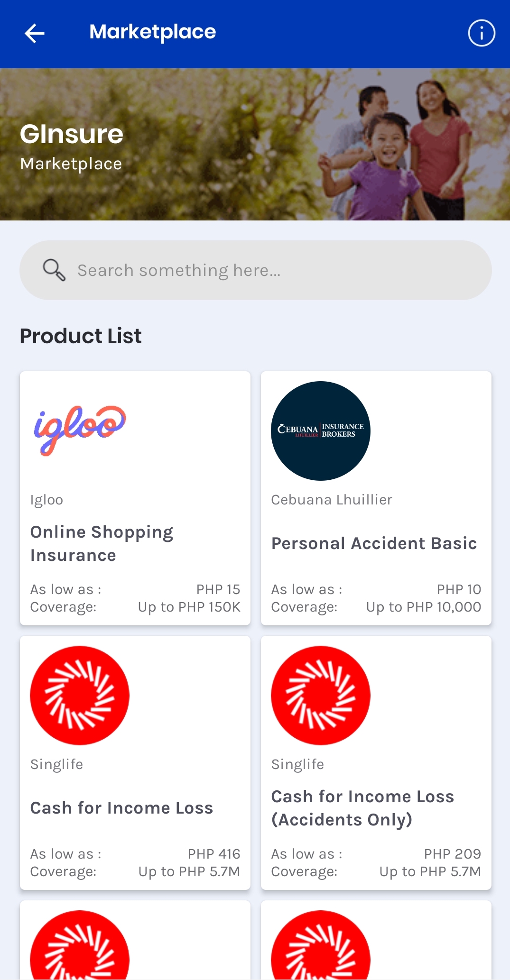
Task: Tap the magnifying glass search icon
Action: [54, 270]
